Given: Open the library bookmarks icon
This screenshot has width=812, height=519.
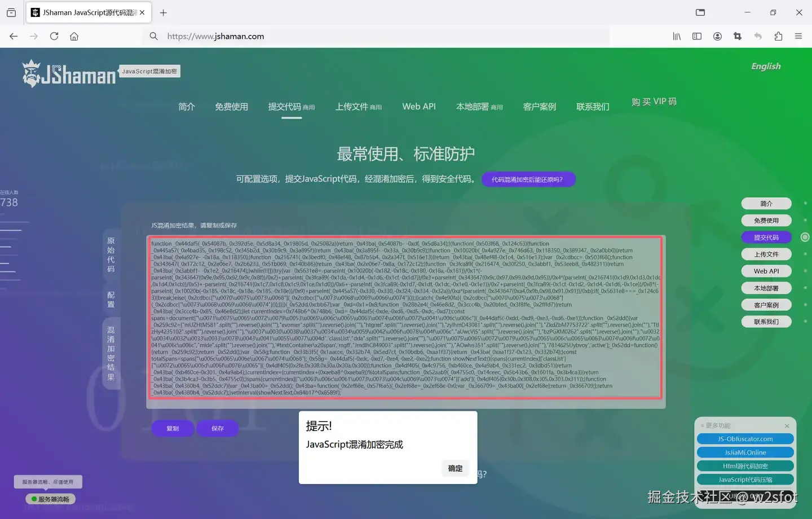Looking at the screenshot, I should tap(677, 36).
